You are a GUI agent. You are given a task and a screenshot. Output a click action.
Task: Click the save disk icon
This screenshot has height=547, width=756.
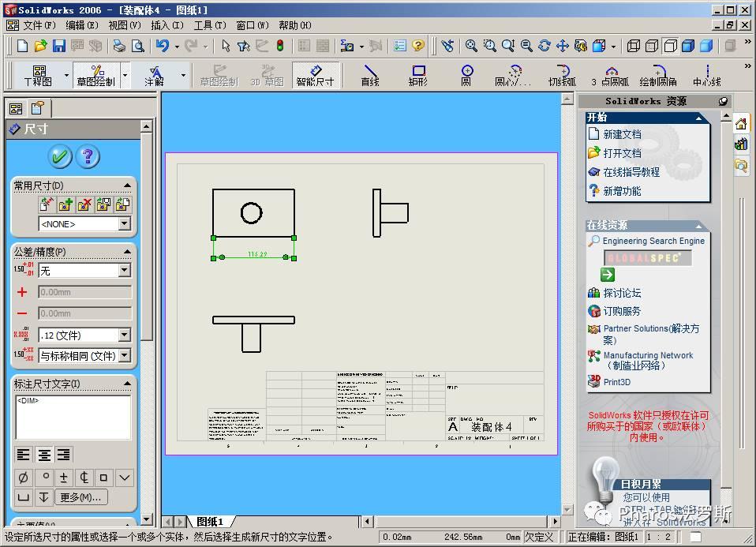tap(59, 47)
